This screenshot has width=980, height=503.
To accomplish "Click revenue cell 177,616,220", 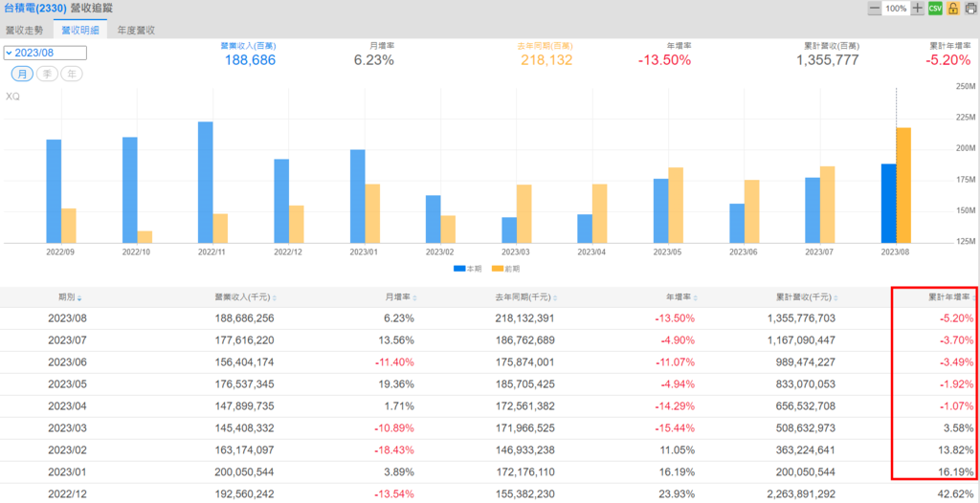I will click(x=244, y=339).
